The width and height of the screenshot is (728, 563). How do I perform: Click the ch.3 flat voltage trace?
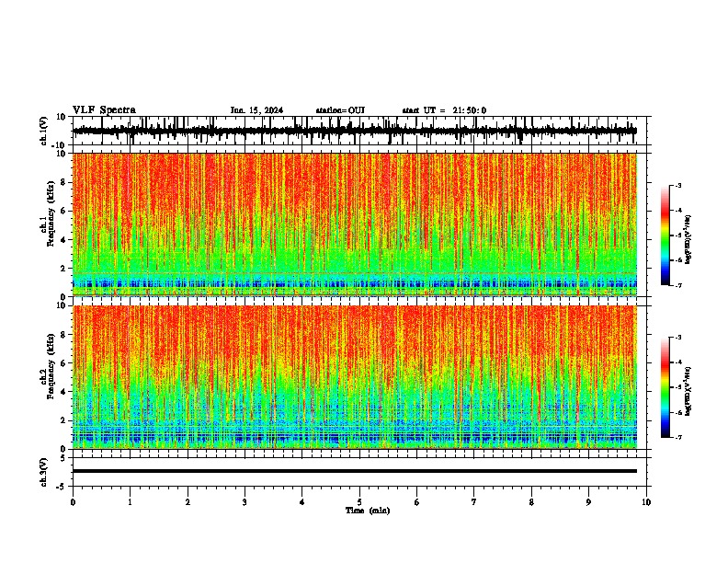[355, 471]
